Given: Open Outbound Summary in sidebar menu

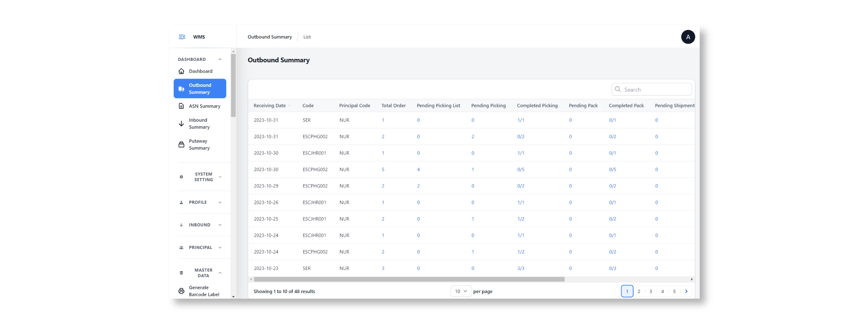Looking at the screenshot, I should (x=200, y=88).
